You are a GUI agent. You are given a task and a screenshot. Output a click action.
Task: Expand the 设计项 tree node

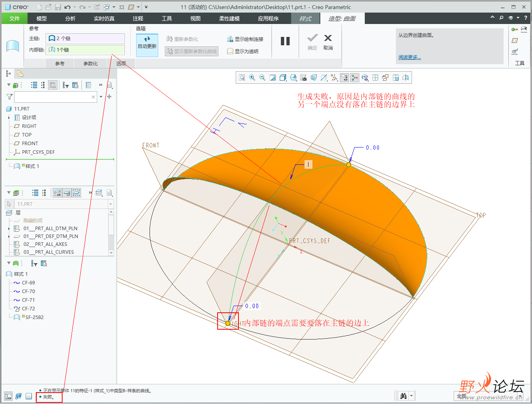click(9, 118)
